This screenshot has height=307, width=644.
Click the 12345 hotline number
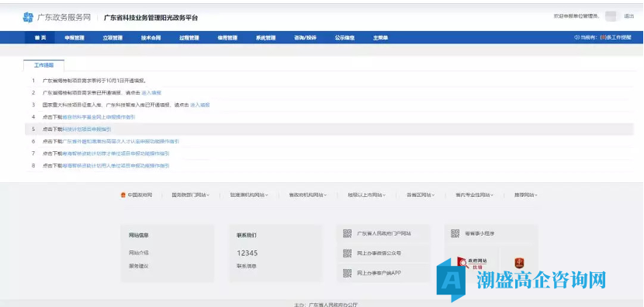point(248,253)
